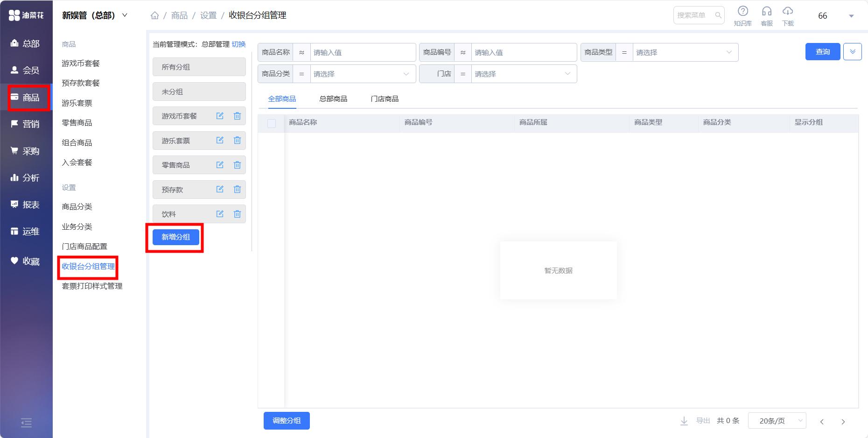
Task: Open 预存款套餐 menu item
Action: pyautogui.click(x=81, y=83)
